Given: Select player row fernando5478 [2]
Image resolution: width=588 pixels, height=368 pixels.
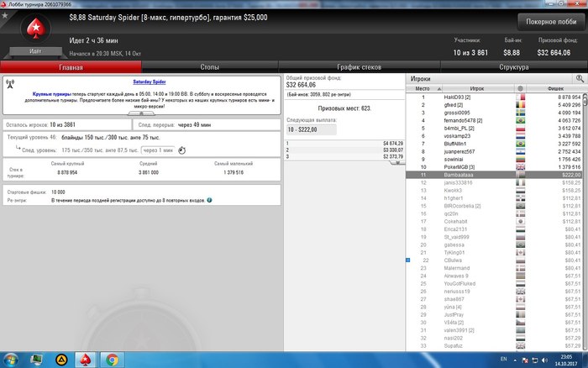Looking at the screenshot, I should [494, 120].
